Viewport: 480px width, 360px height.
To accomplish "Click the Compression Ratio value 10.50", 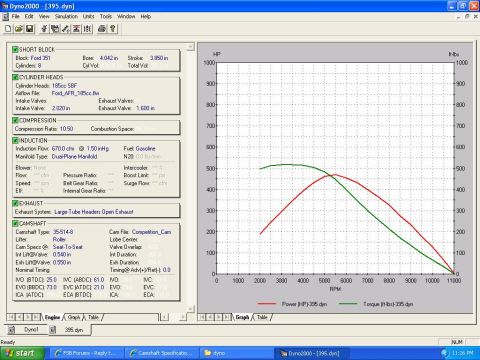I will pyautogui.click(x=66, y=129).
